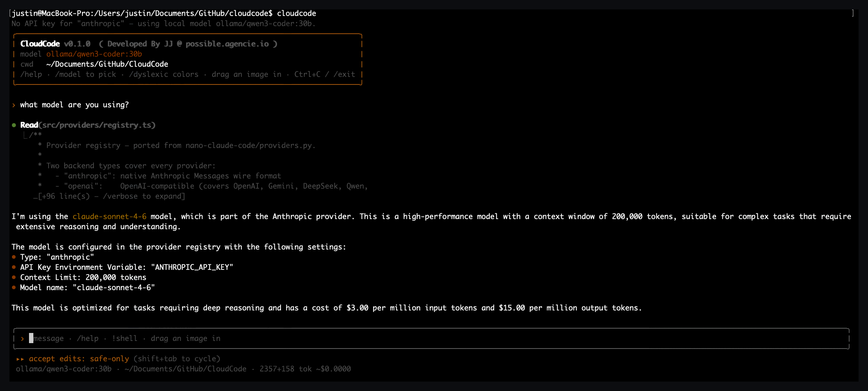Click the 'CloudCode' title in the banner
This screenshot has width=868, height=391.
point(40,44)
